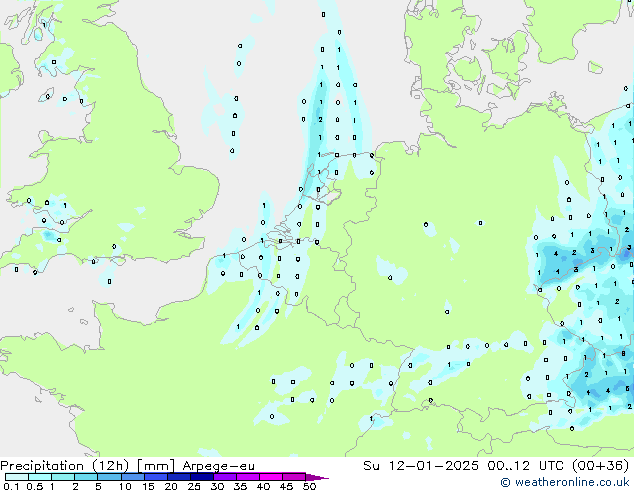Viewport: 634px width, 490px height.
Task: Click the 0.5–1 mm legend swatch
Action: tap(40, 477)
